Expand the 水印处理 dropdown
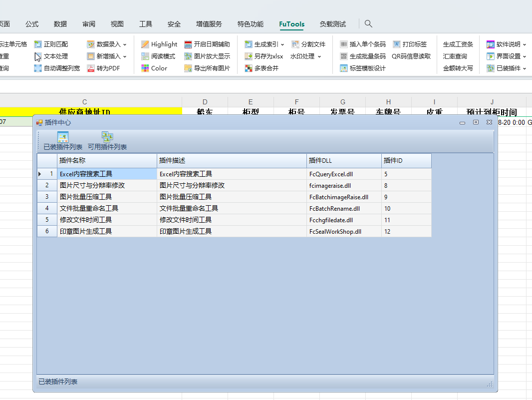Screen dimensions: 532x400 coord(319,56)
